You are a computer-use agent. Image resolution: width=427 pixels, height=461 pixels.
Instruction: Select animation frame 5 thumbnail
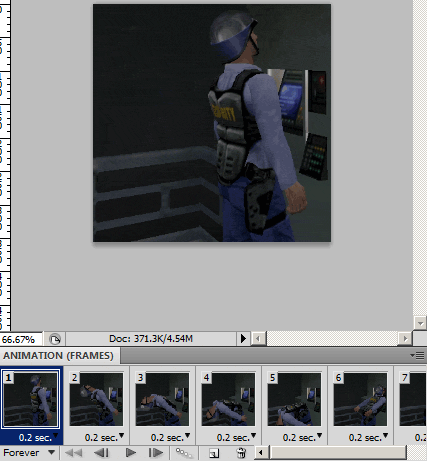pyautogui.click(x=294, y=399)
